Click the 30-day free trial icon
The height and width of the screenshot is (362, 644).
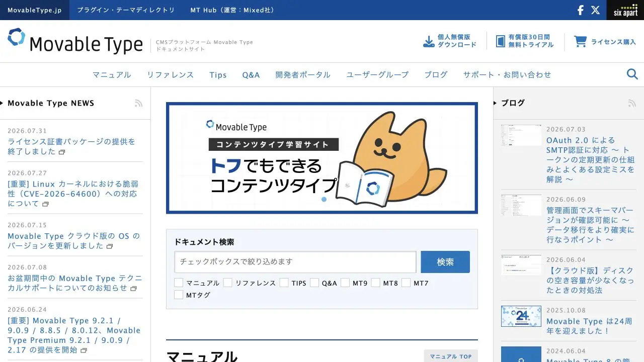pos(501,41)
